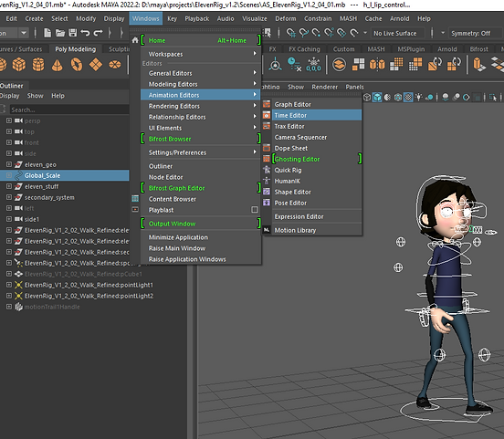Open the Deform menu
The image size is (504, 439).
[286, 18]
